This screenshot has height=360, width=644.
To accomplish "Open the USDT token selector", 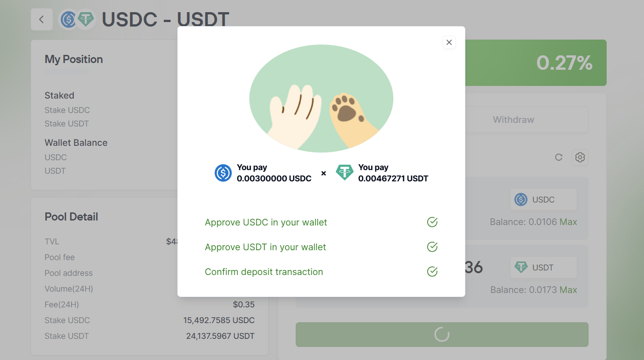I will (543, 267).
